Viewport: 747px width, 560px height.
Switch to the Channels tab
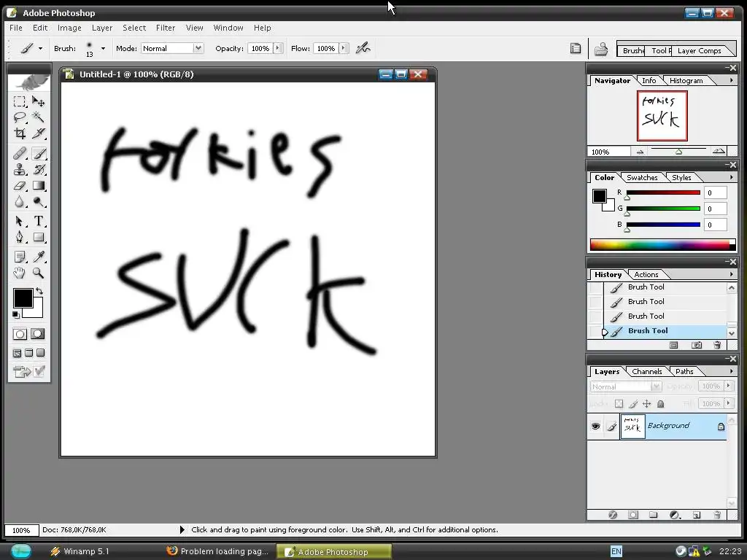(x=646, y=371)
